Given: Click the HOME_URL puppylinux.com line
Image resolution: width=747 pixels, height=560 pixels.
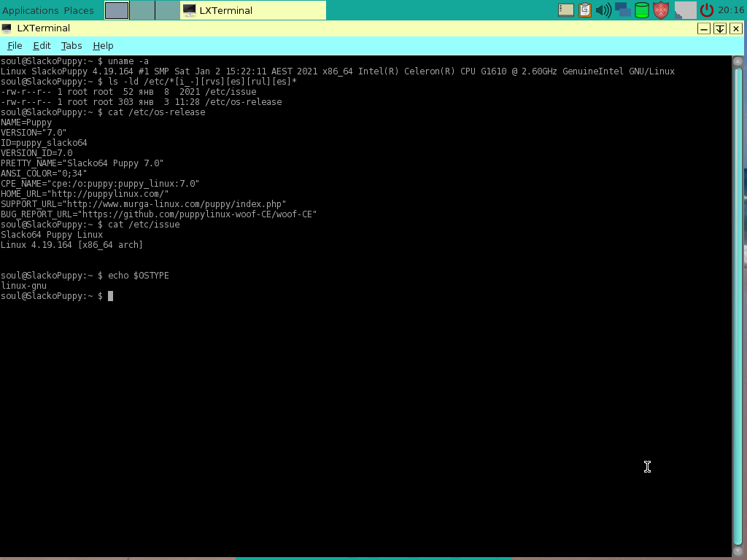Looking at the screenshot, I should point(85,194).
